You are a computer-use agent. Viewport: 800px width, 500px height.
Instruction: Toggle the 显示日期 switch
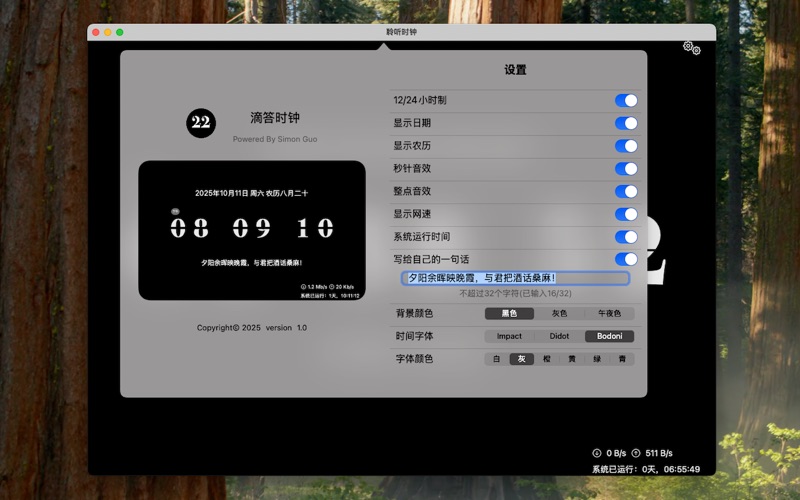(x=626, y=123)
